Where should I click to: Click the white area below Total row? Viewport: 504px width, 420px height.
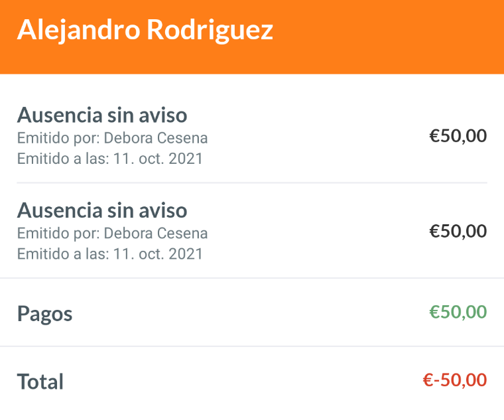point(252,410)
